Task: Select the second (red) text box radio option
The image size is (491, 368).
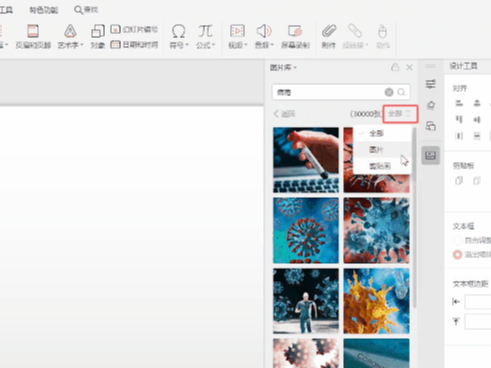Action: click(x=457, y=255)
